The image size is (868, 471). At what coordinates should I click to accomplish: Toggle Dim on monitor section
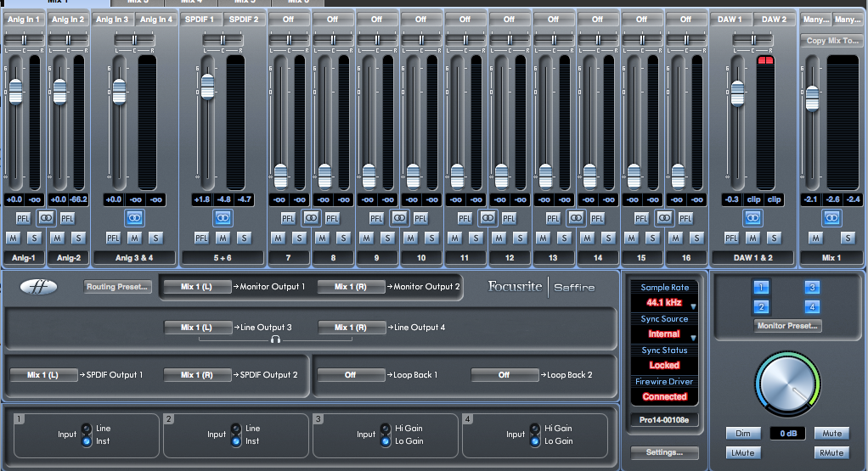(743, 434)
